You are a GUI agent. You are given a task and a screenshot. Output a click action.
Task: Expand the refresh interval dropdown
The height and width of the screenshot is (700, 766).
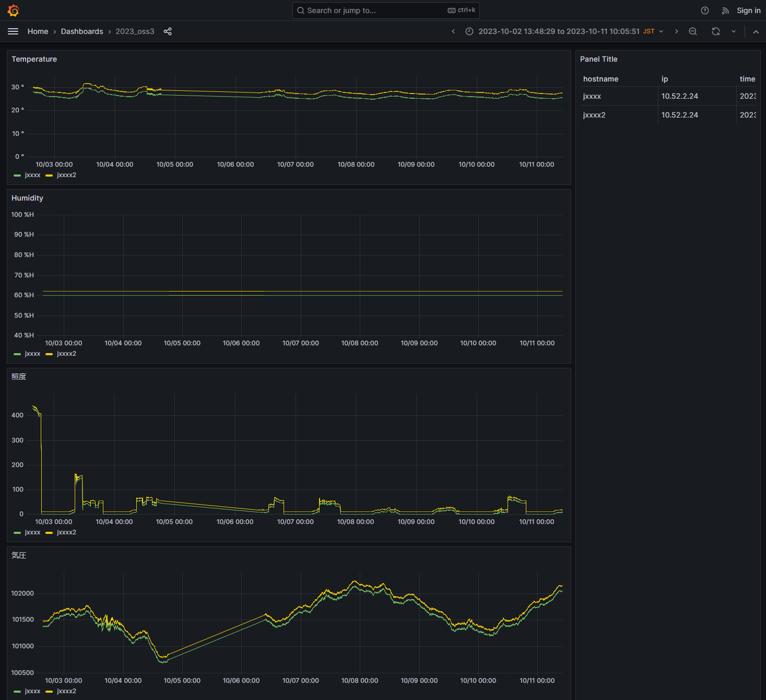click(x=734, y=31)
